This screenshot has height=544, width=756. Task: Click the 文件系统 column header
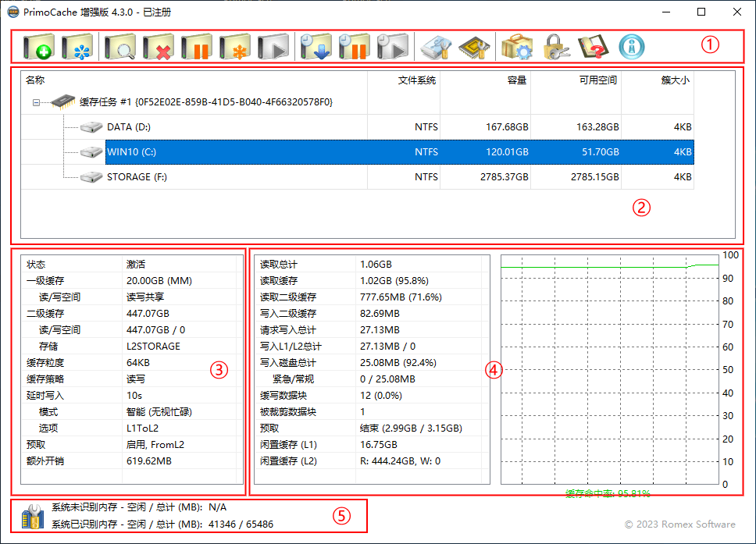coord(404,80)
